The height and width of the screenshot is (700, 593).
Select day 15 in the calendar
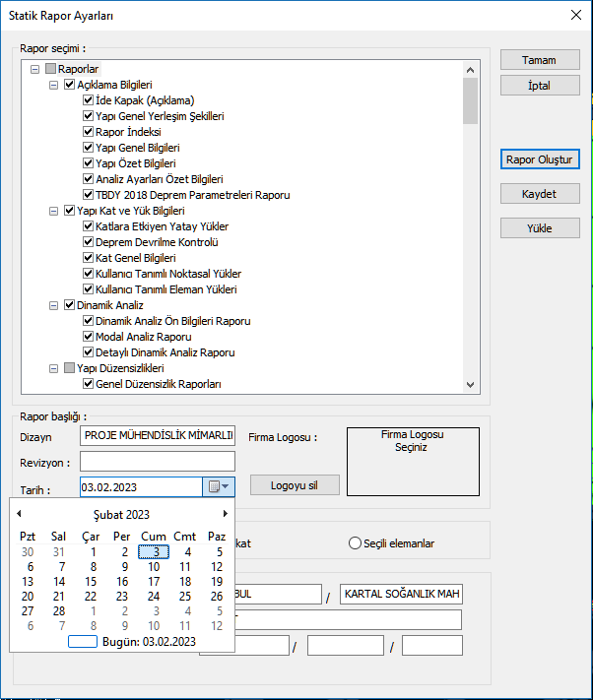pyautogui.click(x=91, y=582)
